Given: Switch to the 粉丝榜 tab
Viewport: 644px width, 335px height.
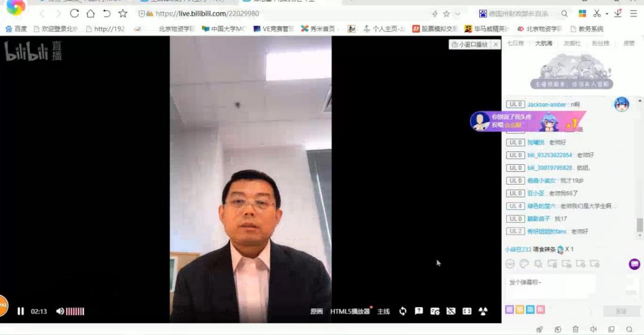Looking at the screenshot, I should coord(600,43).
